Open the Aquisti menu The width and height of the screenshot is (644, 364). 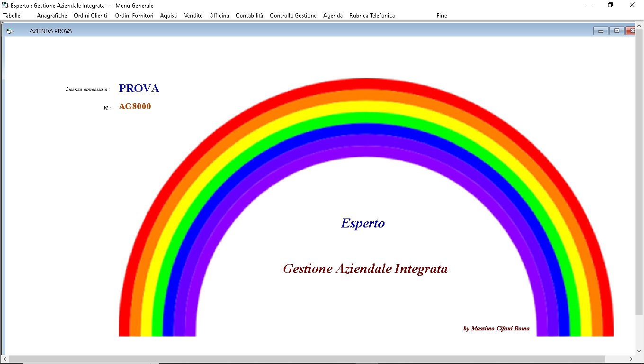point(169,16)
